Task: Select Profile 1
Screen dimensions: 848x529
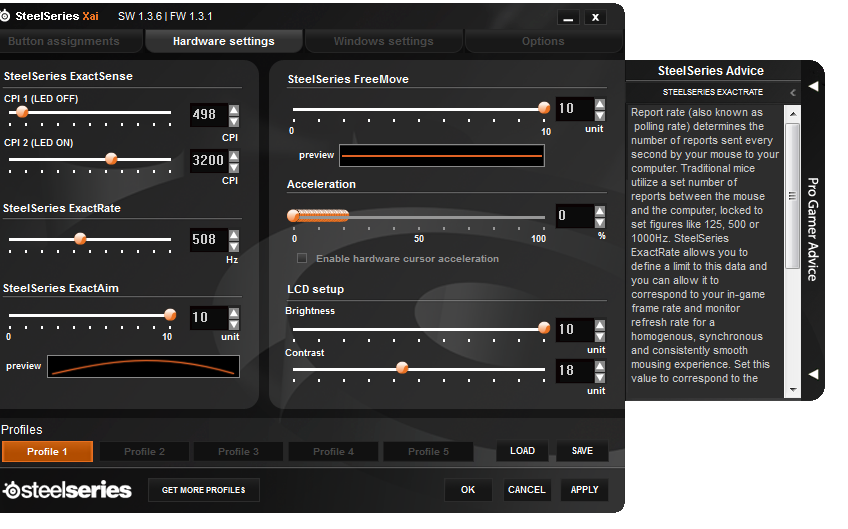Action: (47, 452)
